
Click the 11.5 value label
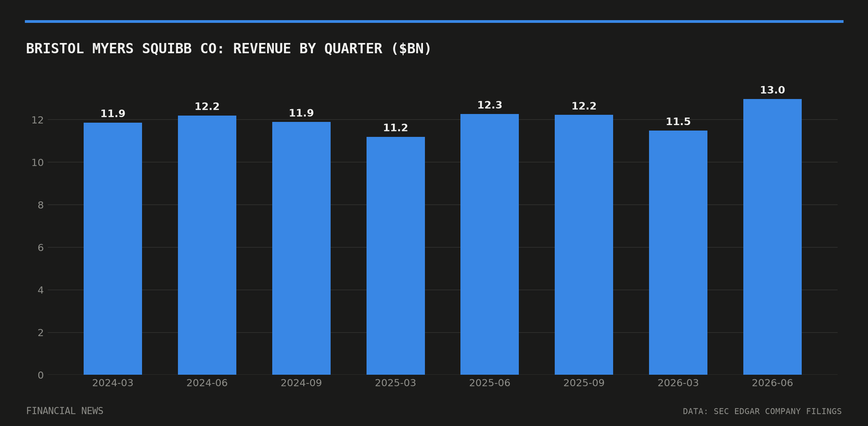tap(678, 122)
